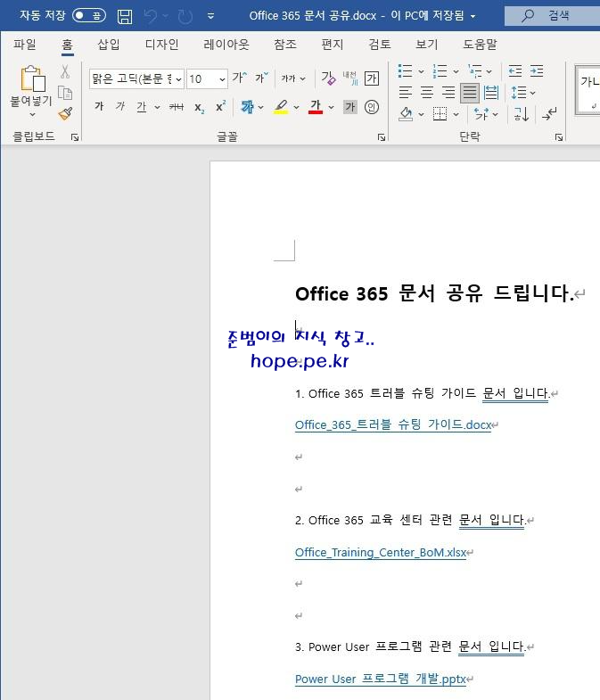Open Office_Training_Center_BoM.xlsx link
Screen dimensions: 600x700
pyautogui.click(x=381, y=552)
